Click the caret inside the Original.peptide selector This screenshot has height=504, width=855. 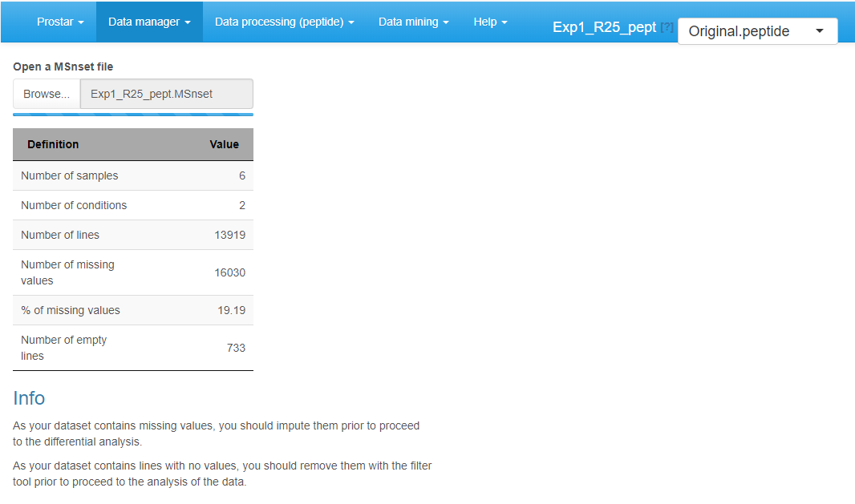pos(819,30)
